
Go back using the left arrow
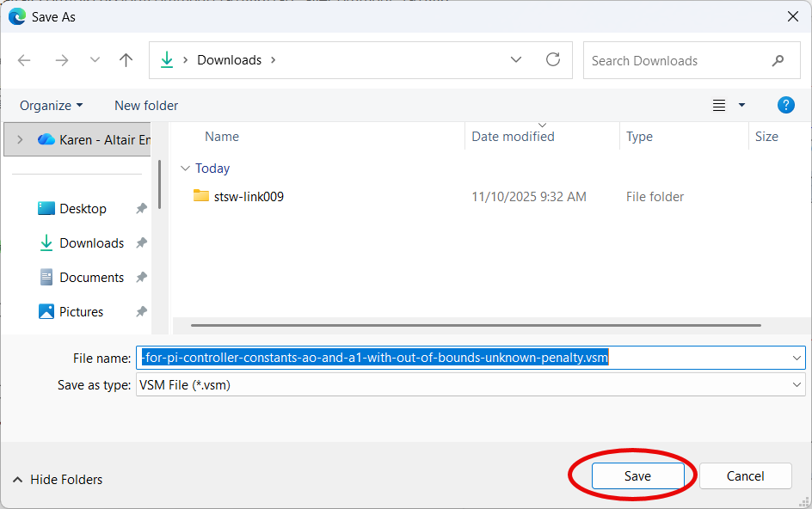click(24, 60)
